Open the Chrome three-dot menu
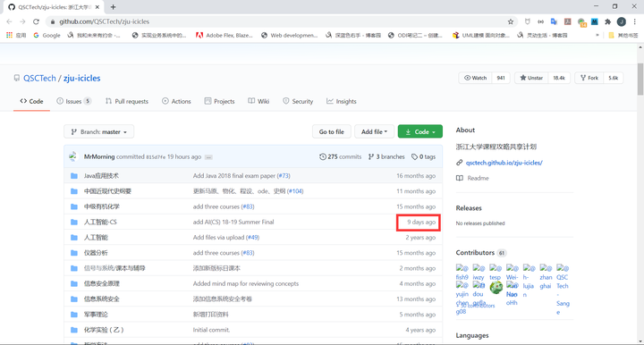Screen dimensions: 644x345 (635, 21)
